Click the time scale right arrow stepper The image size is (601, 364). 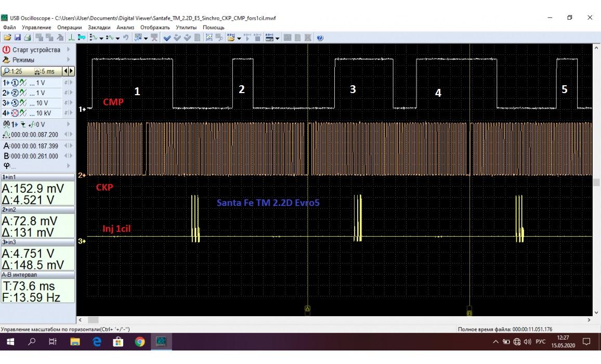[x=71, y=71]
